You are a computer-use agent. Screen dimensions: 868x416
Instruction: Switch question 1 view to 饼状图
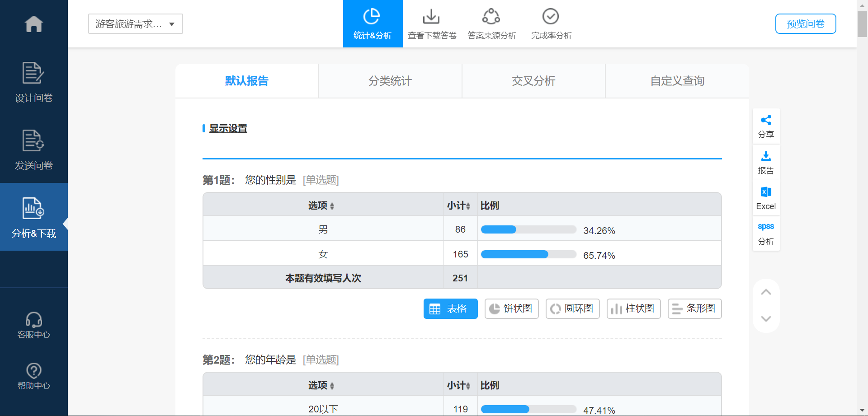(x=511, y=308)
